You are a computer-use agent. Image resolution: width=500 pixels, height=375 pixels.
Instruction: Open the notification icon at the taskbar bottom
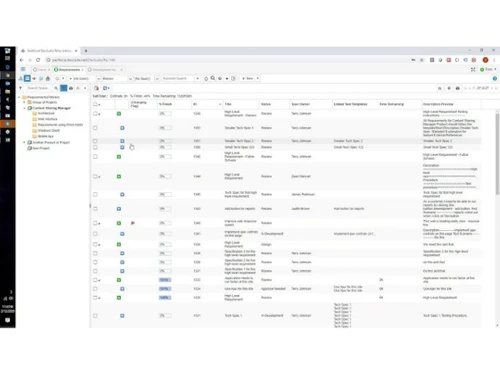tap(8, 320)
